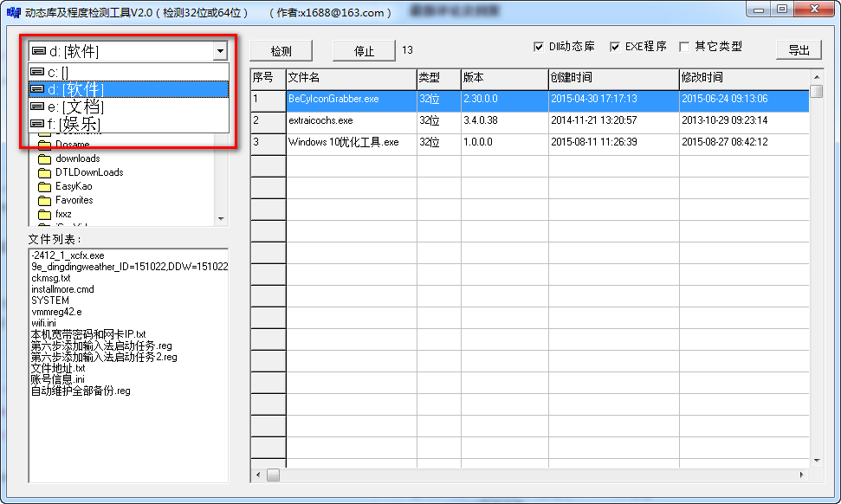Click row header number 3
This screenshot has width=841, height=504.
click(268, 145)
